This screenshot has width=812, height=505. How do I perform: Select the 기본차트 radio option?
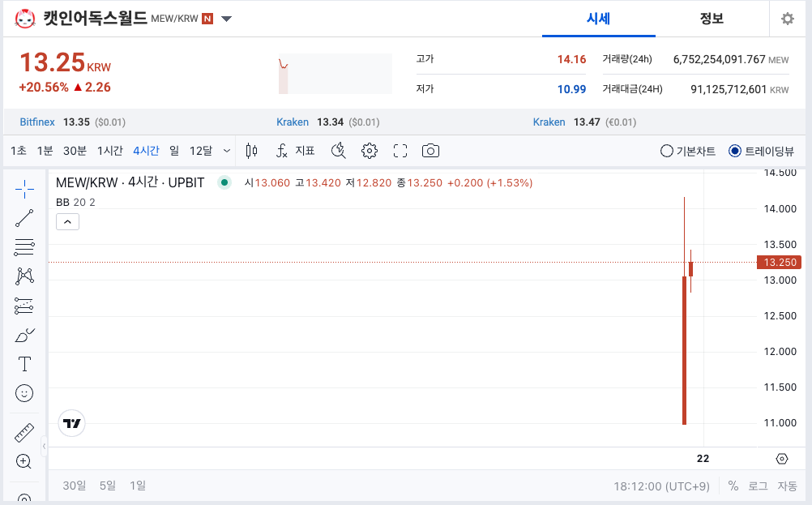coord(688,152)
